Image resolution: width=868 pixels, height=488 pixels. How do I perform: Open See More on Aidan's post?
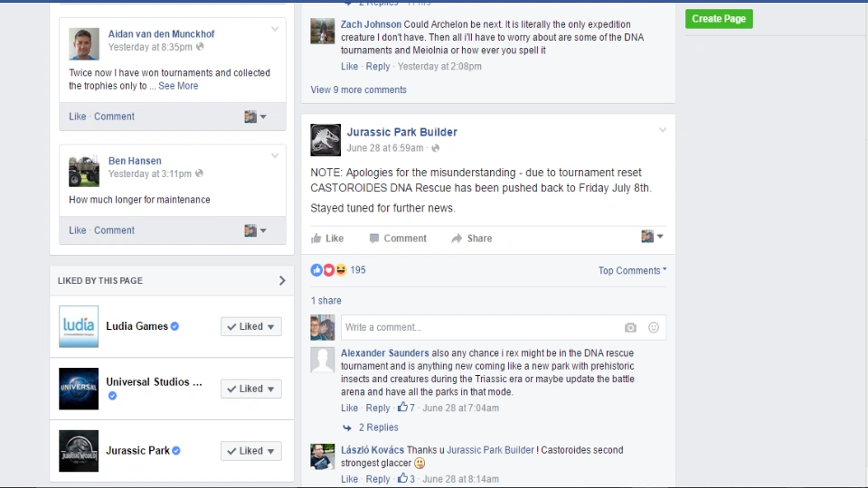[x=178, y=86]
